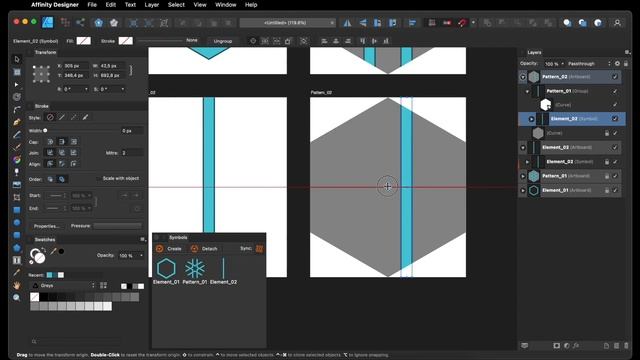Toggle visibility of Pattern_01 (Artboard) layer
Image resolution: width=640 pixels, height=360 pixels.
pyautogui.click(x=615, y=176)
